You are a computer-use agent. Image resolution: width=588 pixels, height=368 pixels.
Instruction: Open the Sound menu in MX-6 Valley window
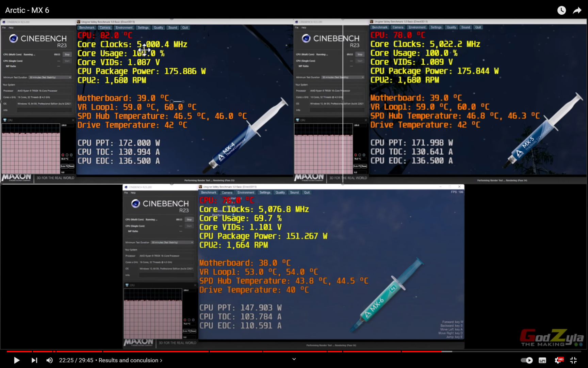[x=294, y=193]
